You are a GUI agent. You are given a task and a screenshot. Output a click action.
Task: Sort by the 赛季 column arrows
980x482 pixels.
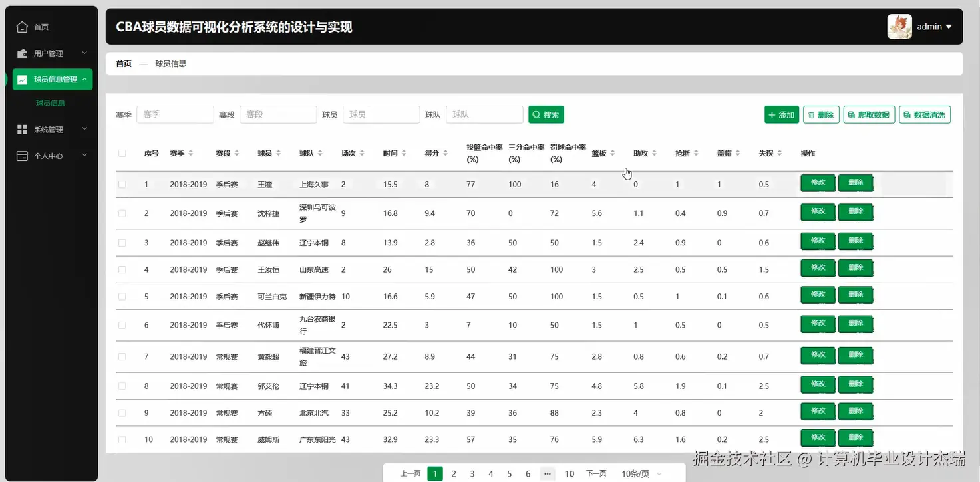coord(191,153)
